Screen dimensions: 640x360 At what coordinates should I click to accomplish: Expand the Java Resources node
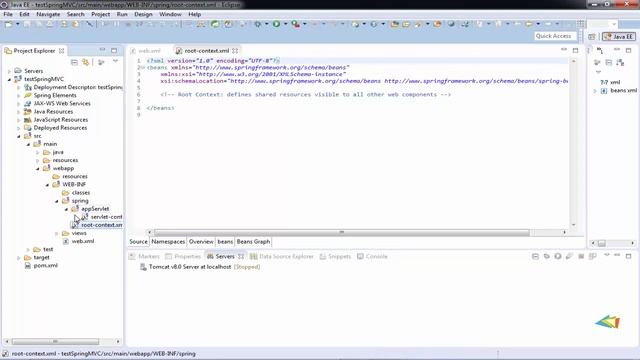point(19,111)
